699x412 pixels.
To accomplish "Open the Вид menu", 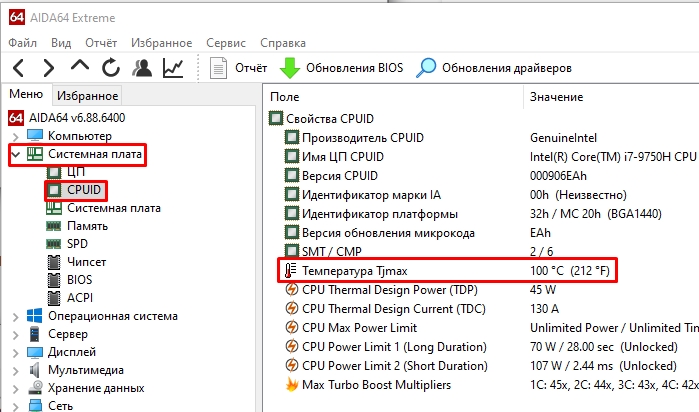I will (x=61, y=43).
